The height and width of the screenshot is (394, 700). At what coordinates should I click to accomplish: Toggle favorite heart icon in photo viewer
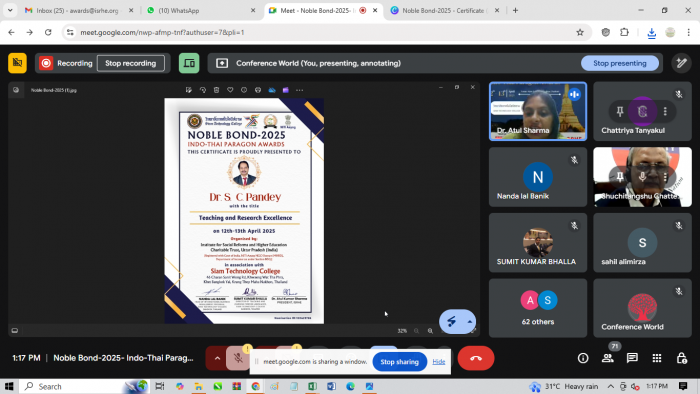[230, 90]
